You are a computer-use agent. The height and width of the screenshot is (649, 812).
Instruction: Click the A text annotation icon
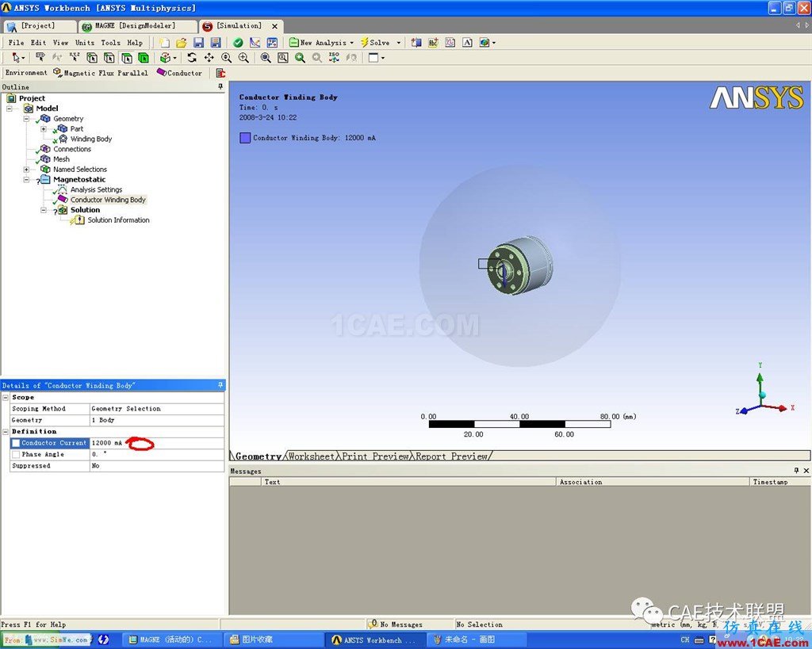(467, 43)
